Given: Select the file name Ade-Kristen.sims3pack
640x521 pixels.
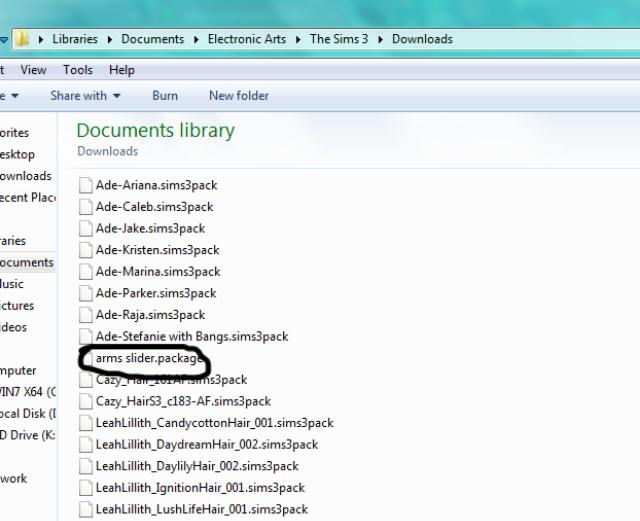Looking at the screenshot, I should click(158, 250).
